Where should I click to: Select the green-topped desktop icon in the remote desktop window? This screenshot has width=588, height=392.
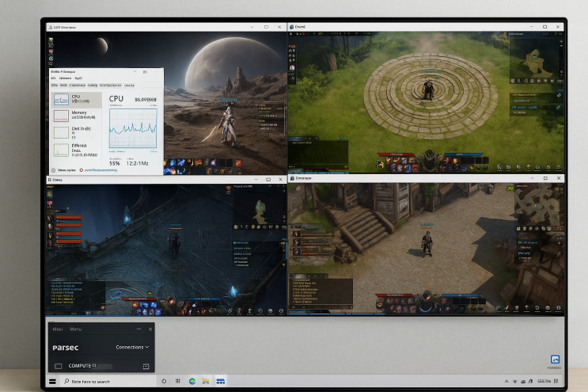51,40
